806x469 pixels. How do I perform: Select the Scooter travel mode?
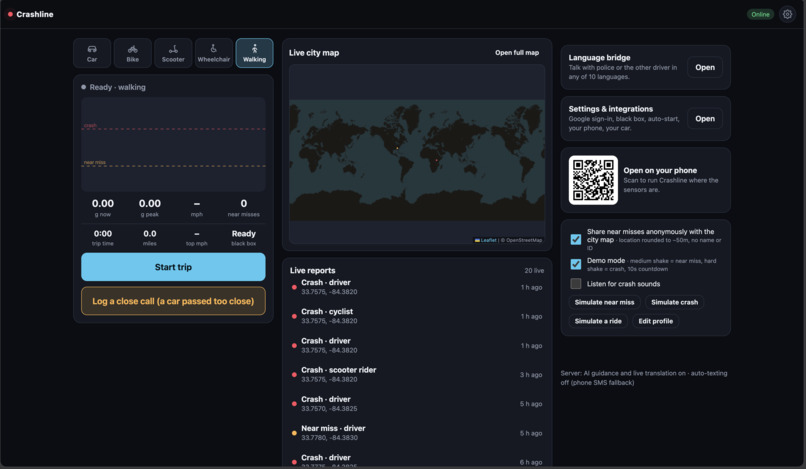(173, 53)
